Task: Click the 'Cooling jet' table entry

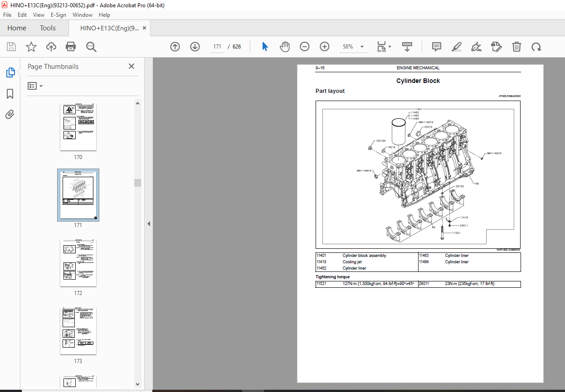Action: (x=352, y=262)
